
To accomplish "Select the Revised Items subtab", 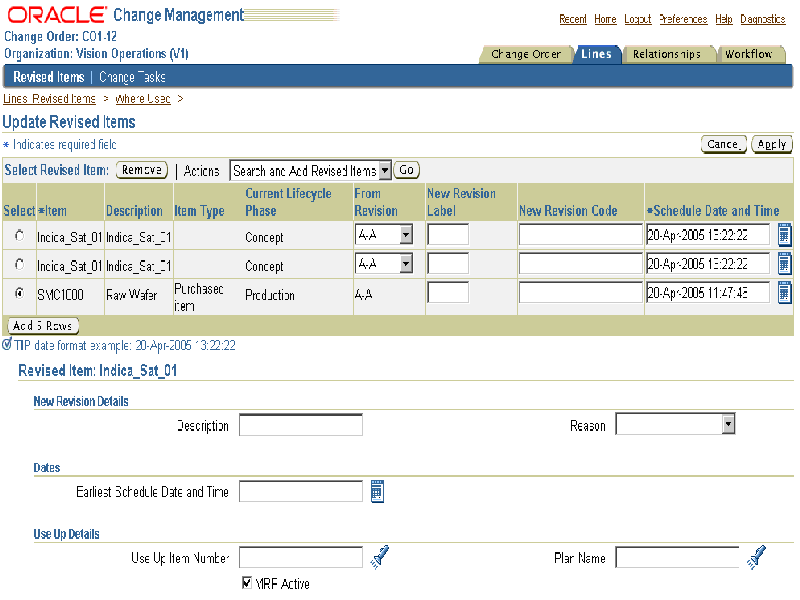I will click(49, 77).
